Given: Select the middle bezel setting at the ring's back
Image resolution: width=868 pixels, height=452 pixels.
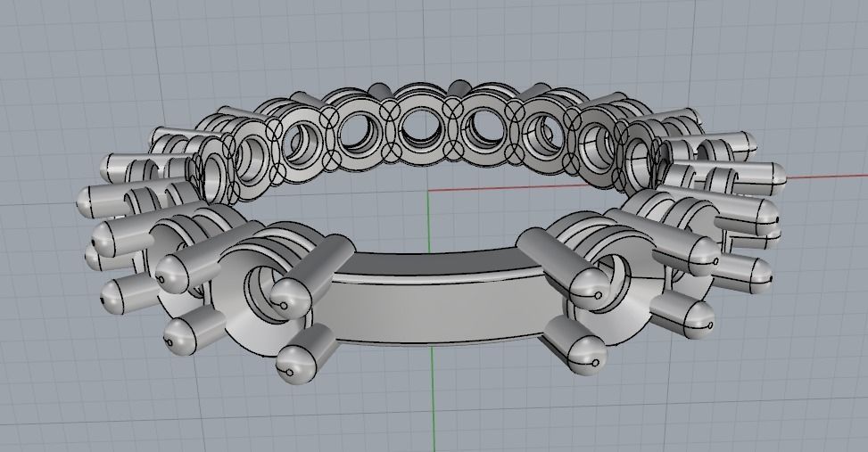Looking at the screenshot, I should click(x=421, y=130).
